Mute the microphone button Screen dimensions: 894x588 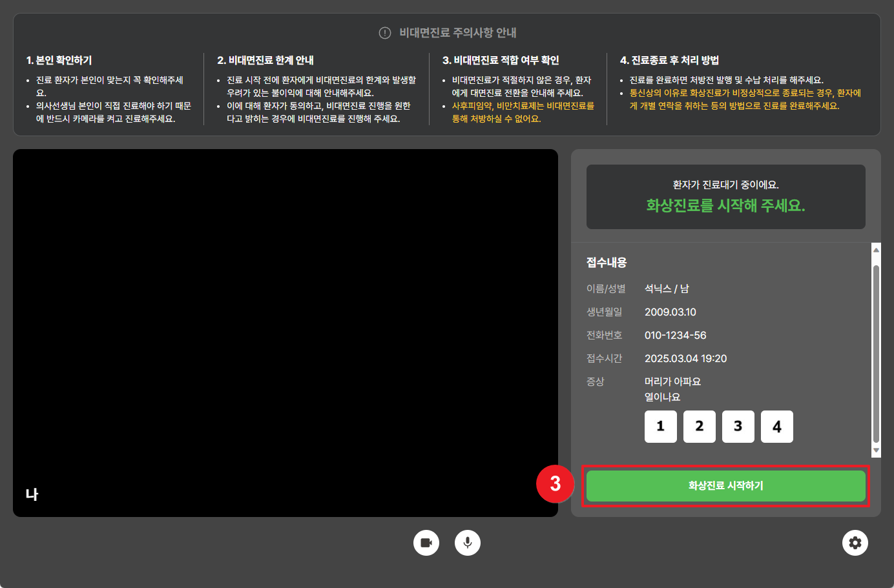pyautogui.click(x=468, y=543)
